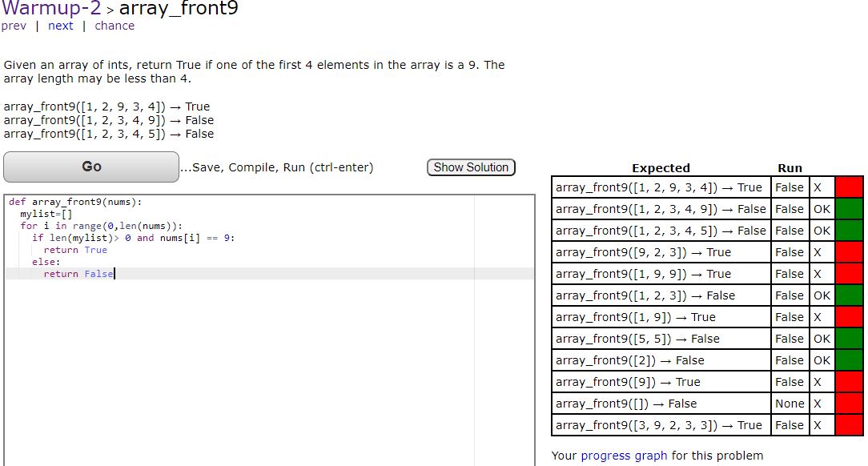868x466 pixels.
Task: Click the None run result for []
Action: point(790,404)
